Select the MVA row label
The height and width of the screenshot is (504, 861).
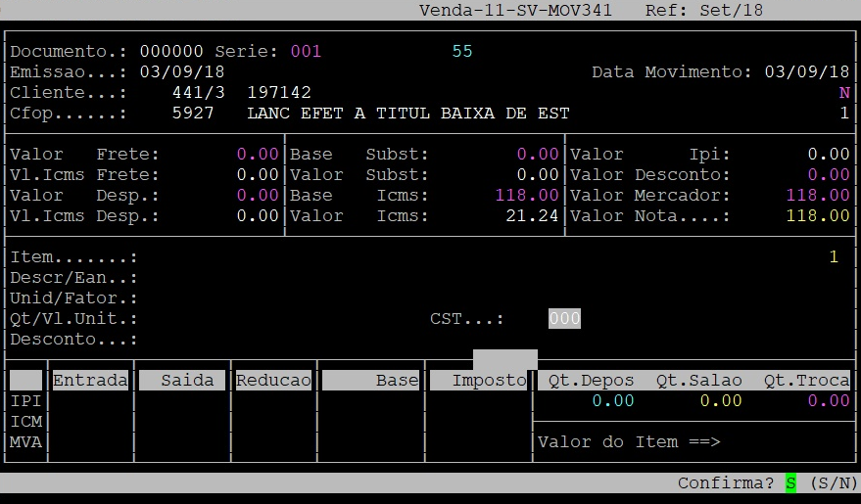point(25,442)
